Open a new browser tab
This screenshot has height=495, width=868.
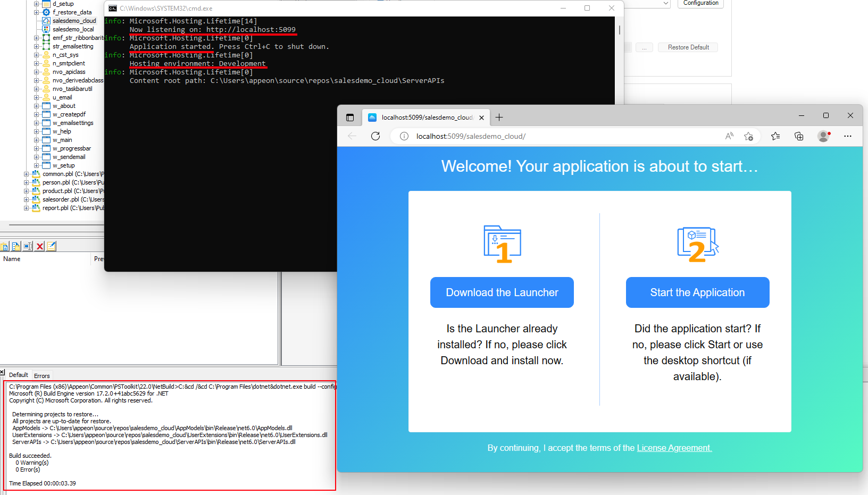point(499,118)
